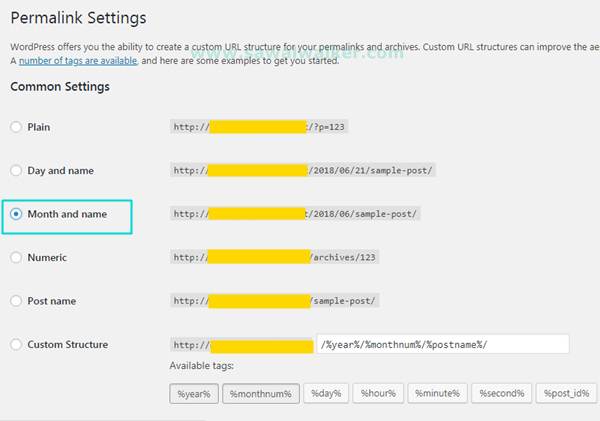This screenshot has height=421, width=600.
Task: Click the Permalink Settings heading
Action: 78,18
